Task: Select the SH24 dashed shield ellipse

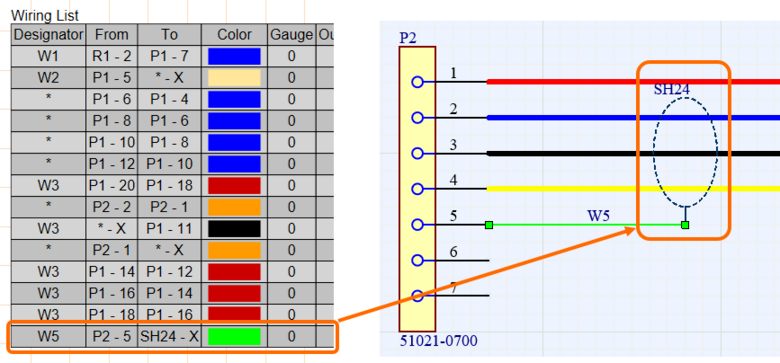Action: (x=685, y=152)
